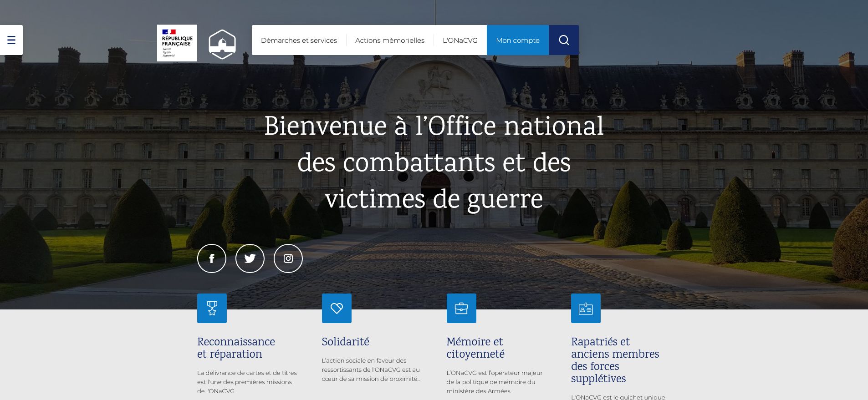Screen dimensions: 868x400
Task: Visit the Twitter page icon
Action: [250, 258]
